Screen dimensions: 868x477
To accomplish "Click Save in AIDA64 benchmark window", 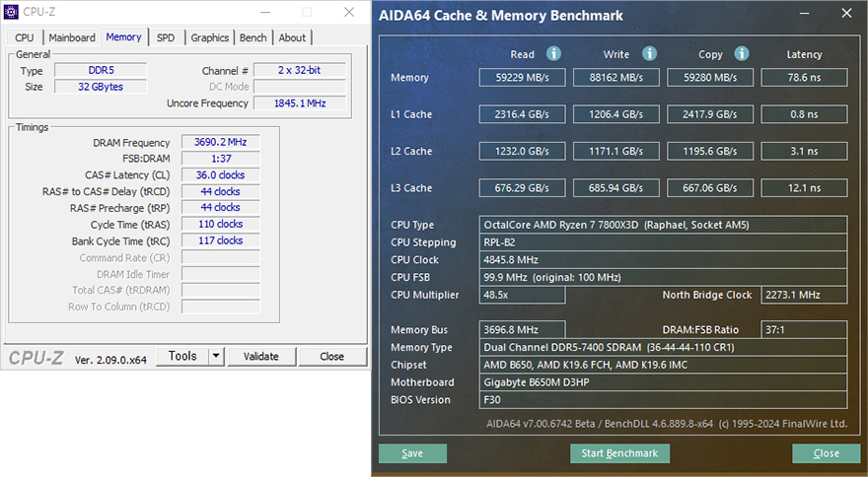I will [x=412, y=453].
